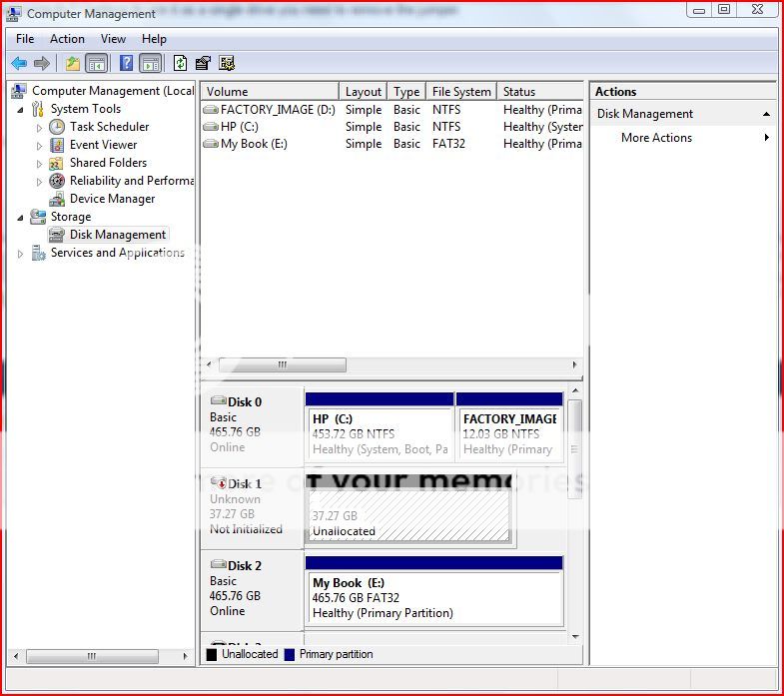The image size is (784, 696).
Task: Click the Services and Applications icon
Action: tap(39, 253)
